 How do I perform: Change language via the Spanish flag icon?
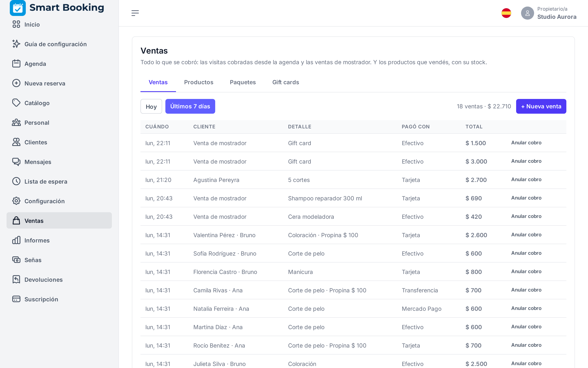tap(506, 13)
